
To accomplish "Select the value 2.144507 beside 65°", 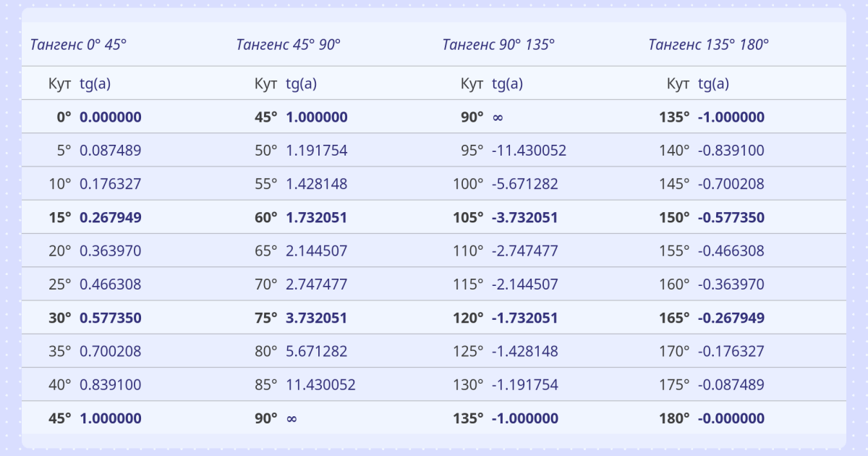I will click(x=316, y=251).
